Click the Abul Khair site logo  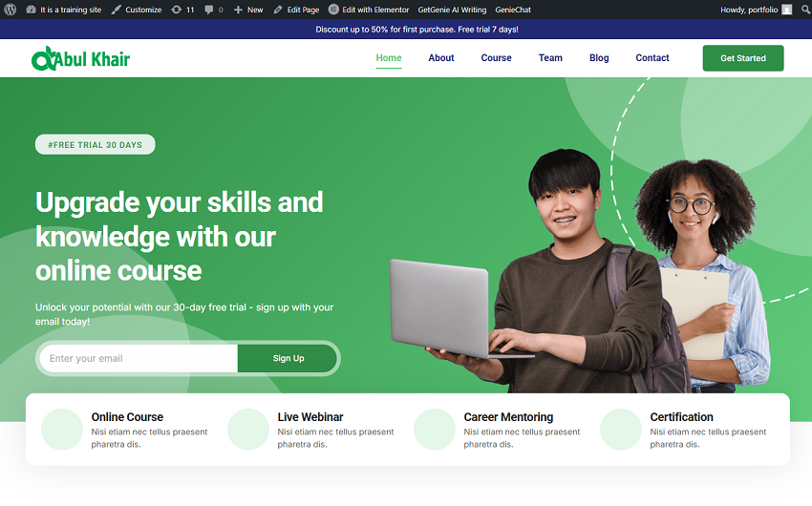pyautogui.click(x=80, y=59)
